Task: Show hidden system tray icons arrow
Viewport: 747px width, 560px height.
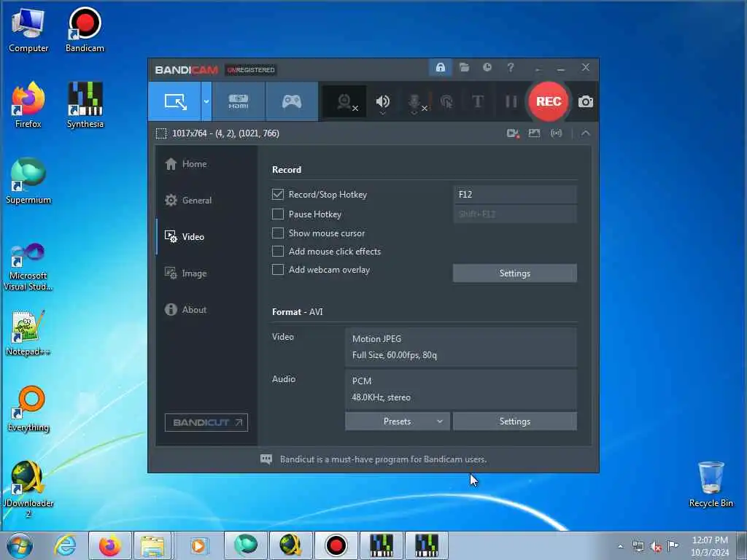Action: point(620,546)
